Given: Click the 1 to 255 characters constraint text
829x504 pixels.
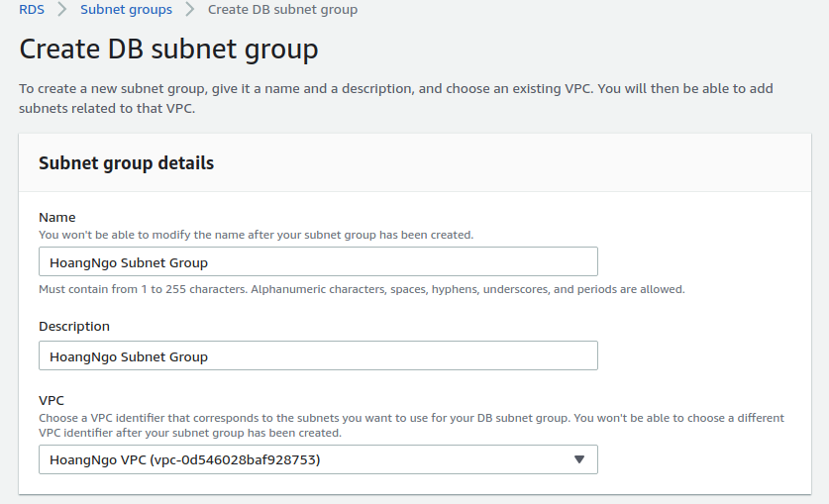Looking at the screenshot, I should click(x=362, y=289).
